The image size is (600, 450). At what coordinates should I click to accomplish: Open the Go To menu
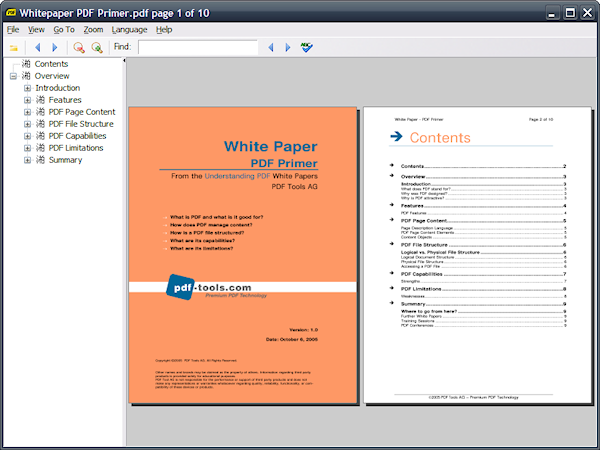pos(64,29)
